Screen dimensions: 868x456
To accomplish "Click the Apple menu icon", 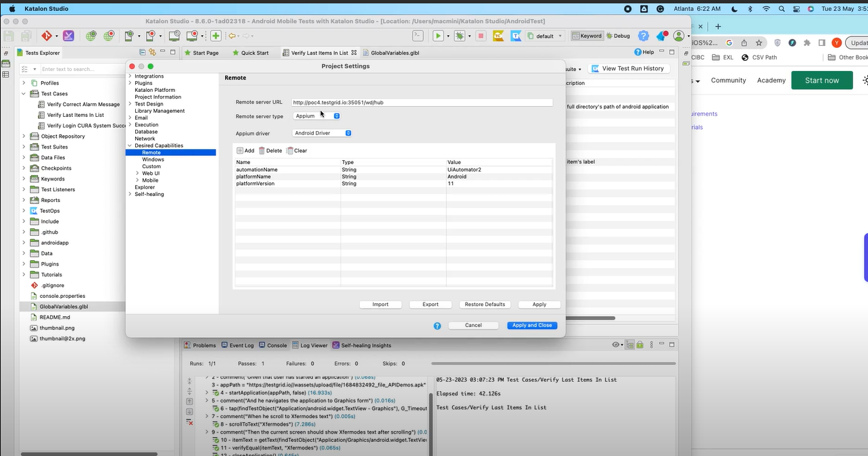I will 11,9.
